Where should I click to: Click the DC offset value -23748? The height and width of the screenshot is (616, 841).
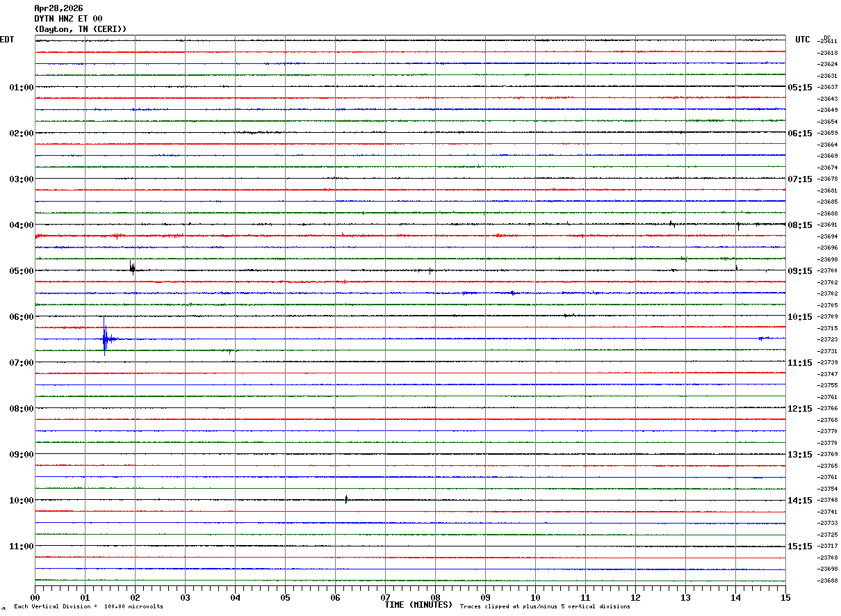[827, 501]
